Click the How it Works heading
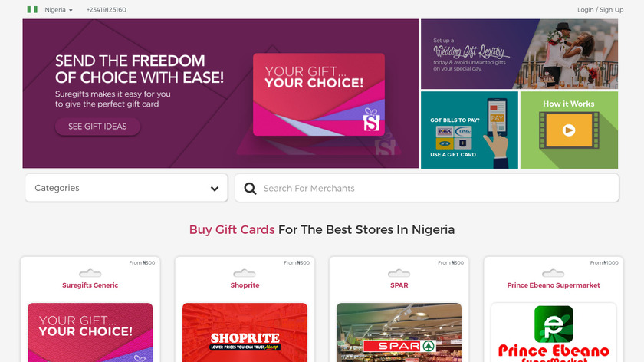This screenshot has height=362, width=644. tap(568, 104)
